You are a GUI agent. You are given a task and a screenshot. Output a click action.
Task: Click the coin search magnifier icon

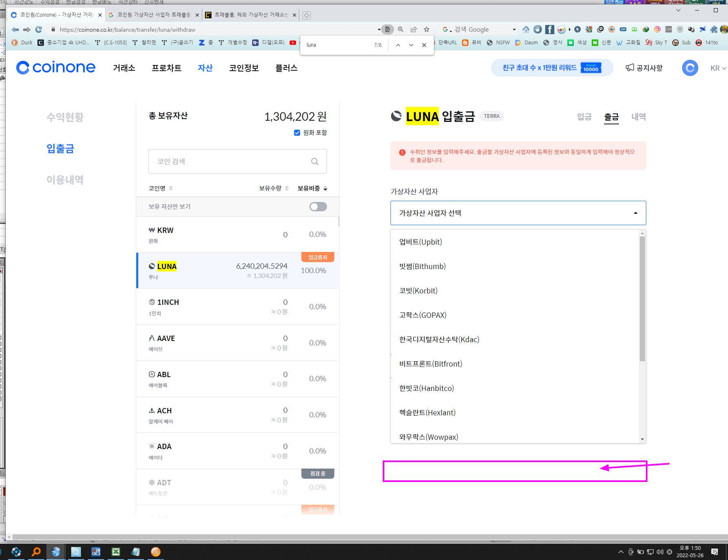315,161
